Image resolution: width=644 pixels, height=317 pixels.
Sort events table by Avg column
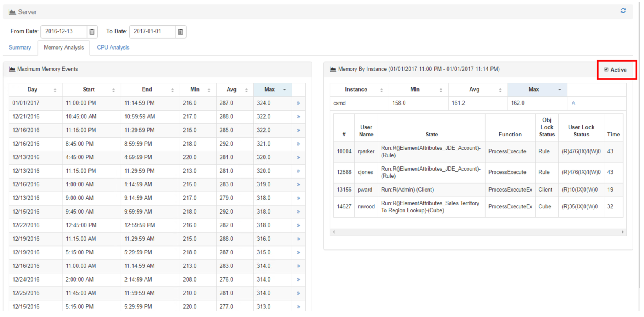pyautogui.click(x=235, y=90)
